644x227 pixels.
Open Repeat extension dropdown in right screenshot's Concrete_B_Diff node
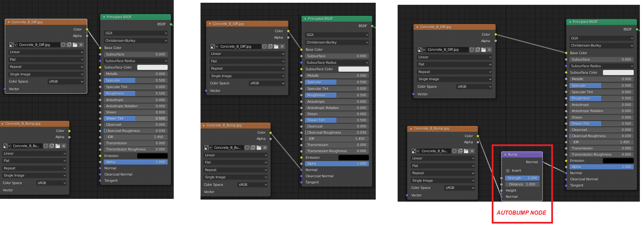point(455,72)
